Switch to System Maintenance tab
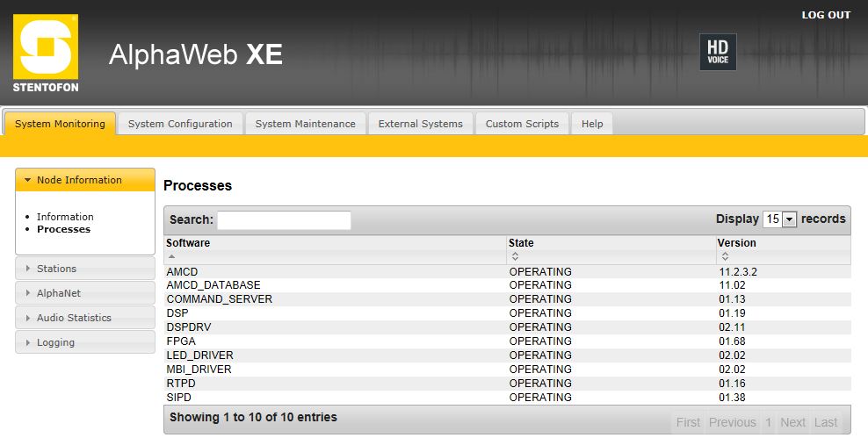This screenshot has width=868, height=438. [x=305, y=124]
